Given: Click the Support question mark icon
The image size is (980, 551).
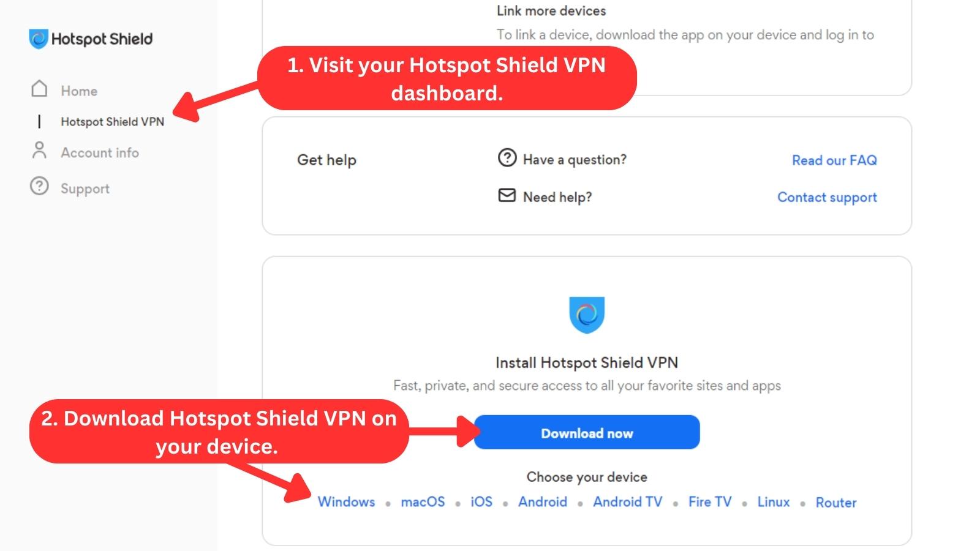Looking at the screenshot, I should pyautogui.click(x=39, y=186).
